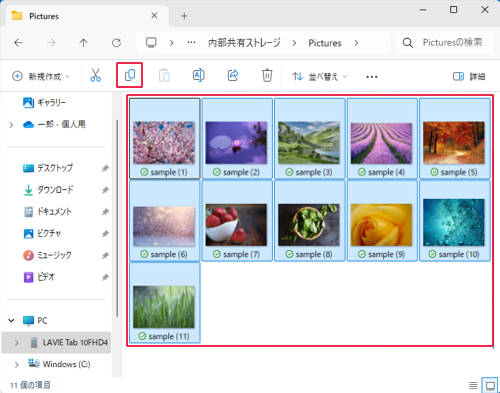Viewport: 500px width, 393px height.
Task: Expand the LAVIE Tab 10FHD4 node
Action: pyautogui.click(x=16, y=343)
